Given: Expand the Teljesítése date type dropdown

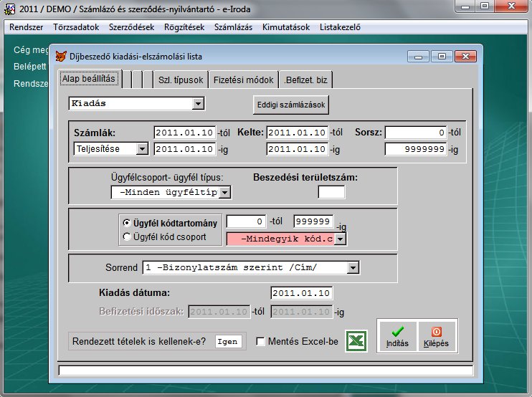Looking at the screenshot, I should click(142, 149).
